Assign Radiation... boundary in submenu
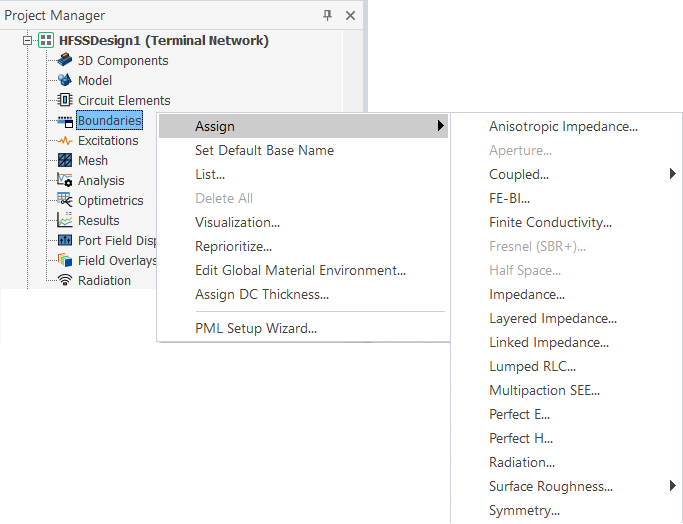Image resolution: width=683 pixels, height=524 pixels. [522, 462]
